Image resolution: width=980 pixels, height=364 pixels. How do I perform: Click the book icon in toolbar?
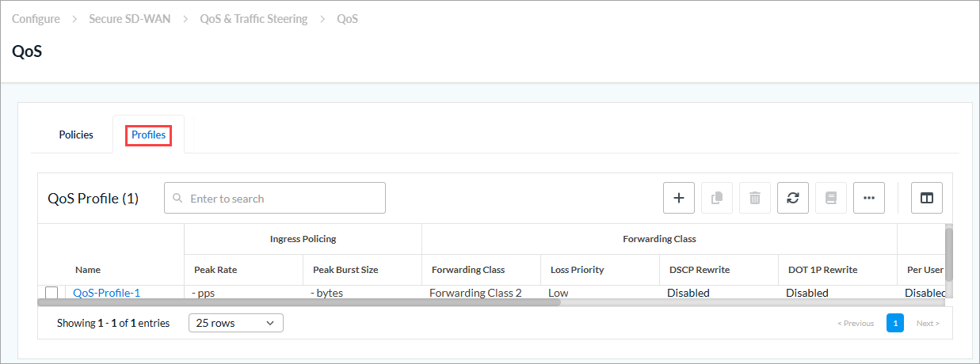[830, 198]
